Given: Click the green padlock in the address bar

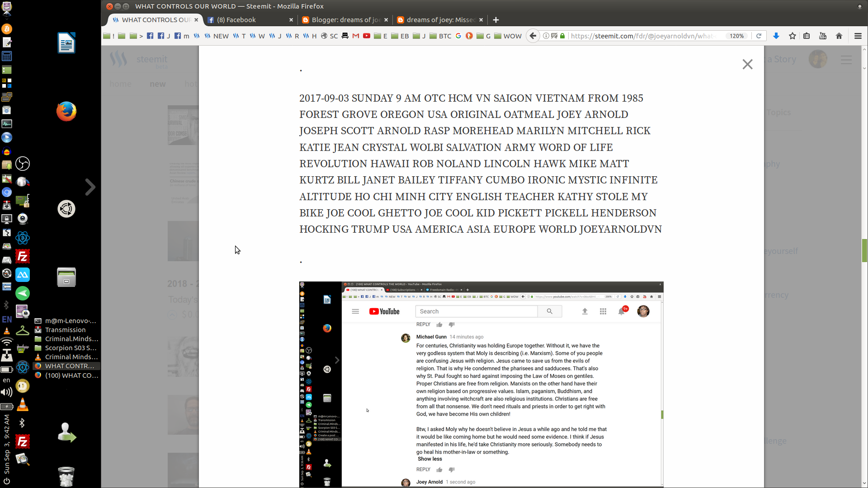Looking at the screenshot, I should (563, 36).
